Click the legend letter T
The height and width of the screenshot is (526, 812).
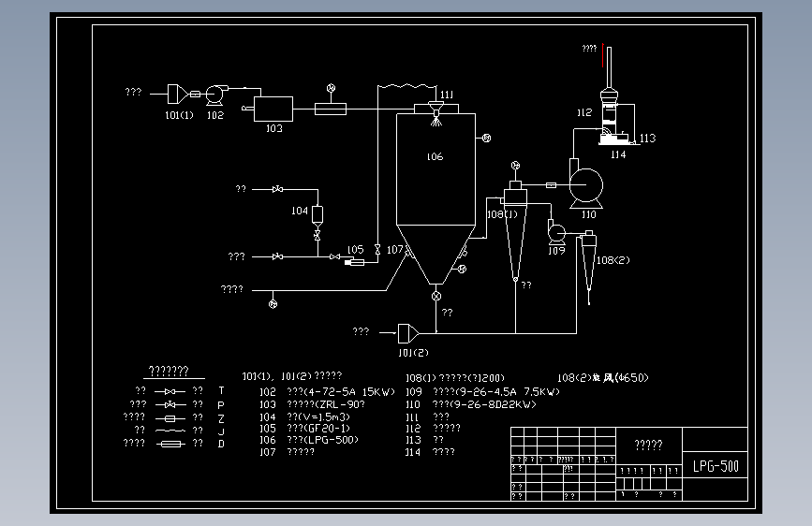[221, 391]
